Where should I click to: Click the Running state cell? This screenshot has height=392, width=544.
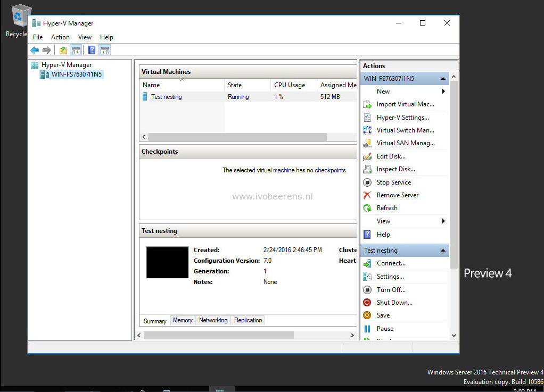(x=238, y=97)
